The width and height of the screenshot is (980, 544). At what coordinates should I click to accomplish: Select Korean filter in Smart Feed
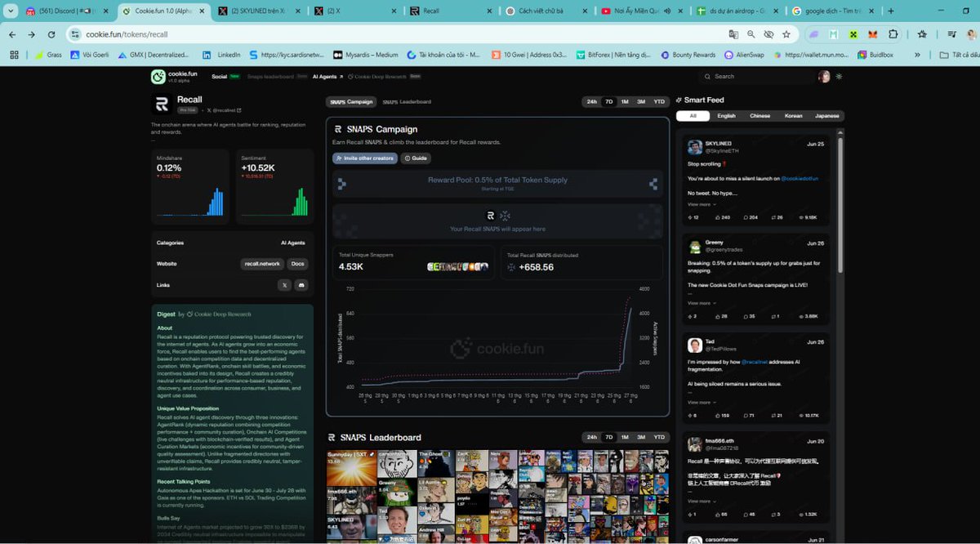793,116
